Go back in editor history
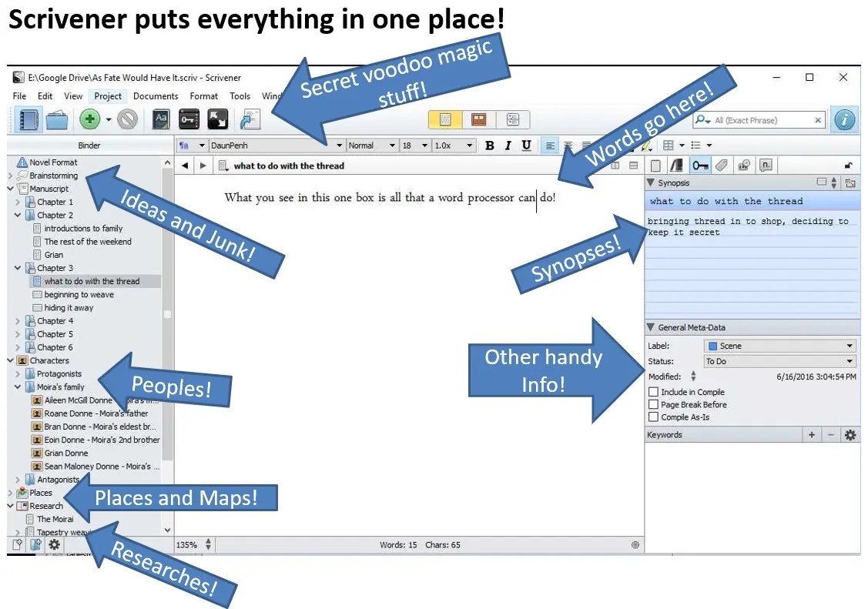The image size is (868, 609). coord(185,166)
